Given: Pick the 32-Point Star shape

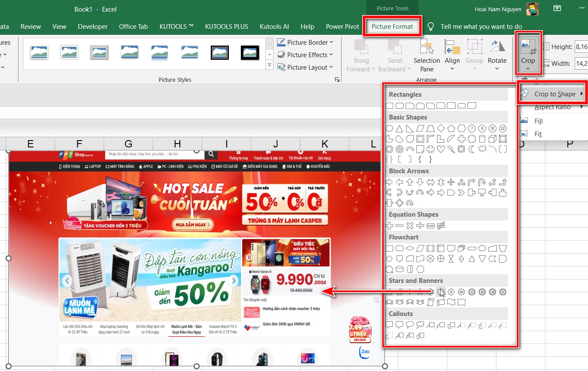Looking at the screenshot, I should click(503, 292).
